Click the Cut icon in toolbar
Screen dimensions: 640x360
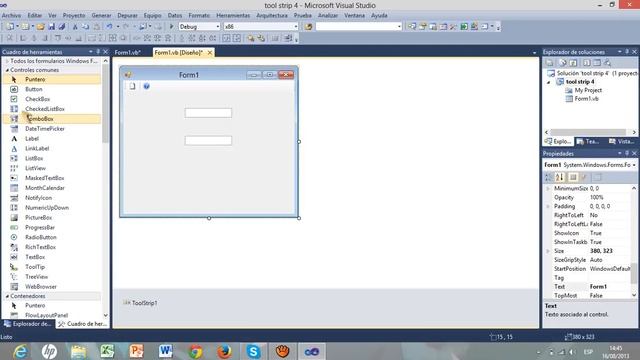coord(75,27)
